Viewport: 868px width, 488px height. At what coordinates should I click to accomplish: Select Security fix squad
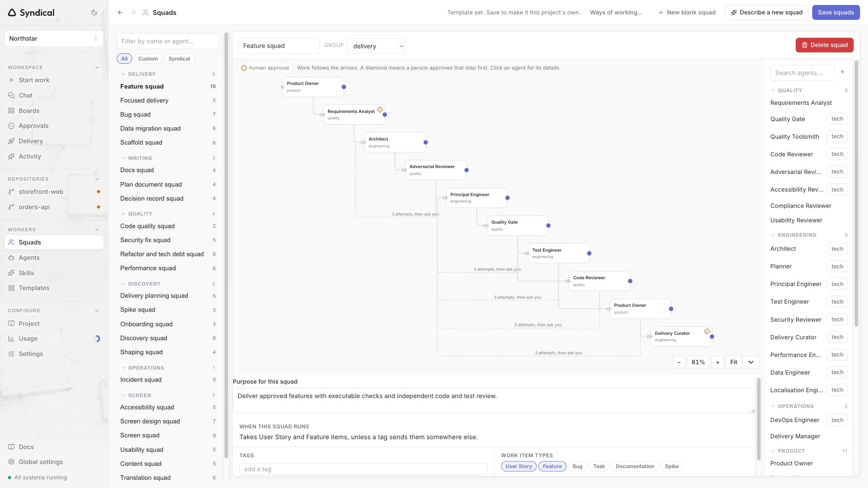click(x=168, y=240)
